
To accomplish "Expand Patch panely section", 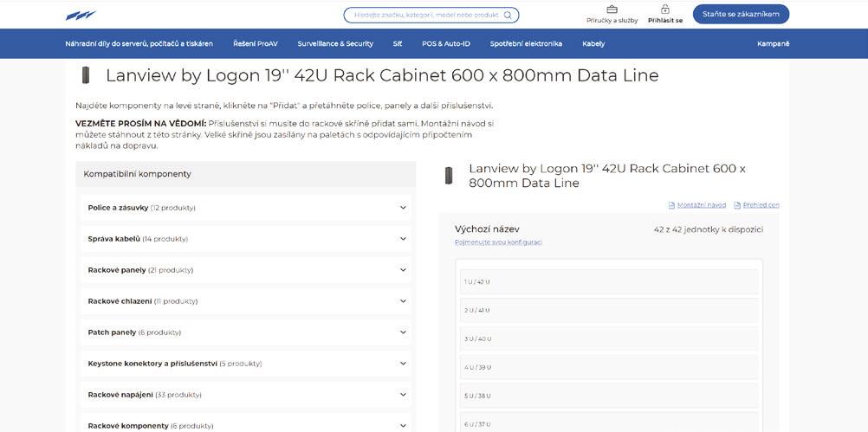I will (246, 332).
